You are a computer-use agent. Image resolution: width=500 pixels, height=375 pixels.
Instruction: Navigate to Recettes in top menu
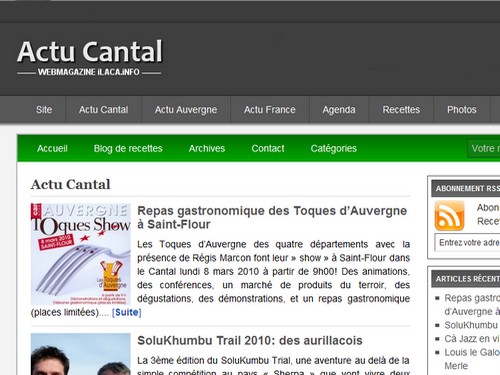point(401,110)
